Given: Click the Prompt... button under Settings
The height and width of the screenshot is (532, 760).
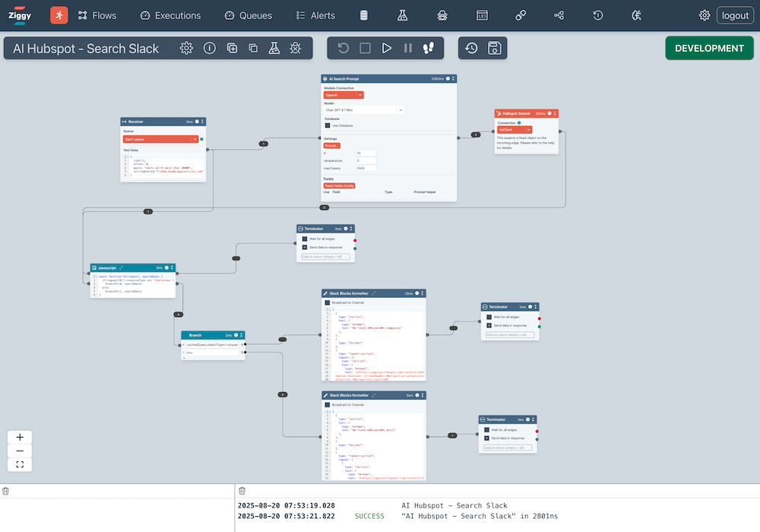Looking at the screenshot, I should pos(331,145).
